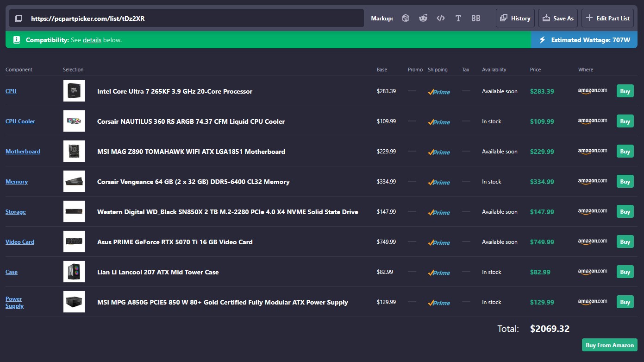This screenshot has width=644, height=362.
Task: Click Amazon logo in CPU Cooler row
Action: (x=593, y=121)
